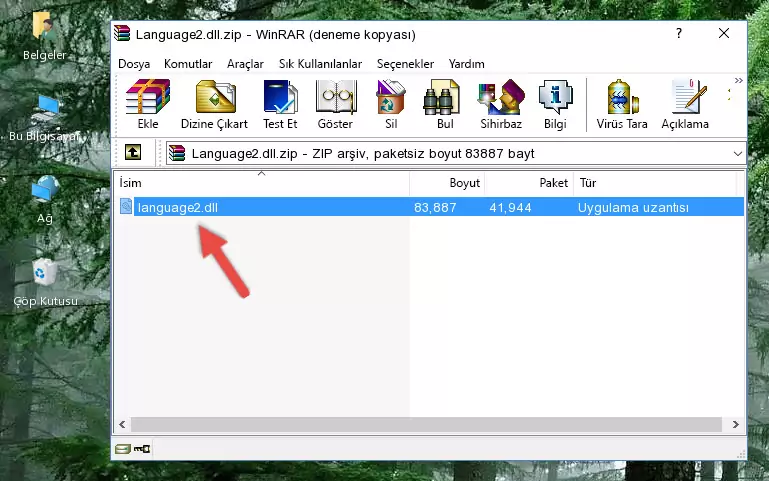Click the horizontal scrollbar thumb
This screenshot has height=481, width=769.
point(426,424)
